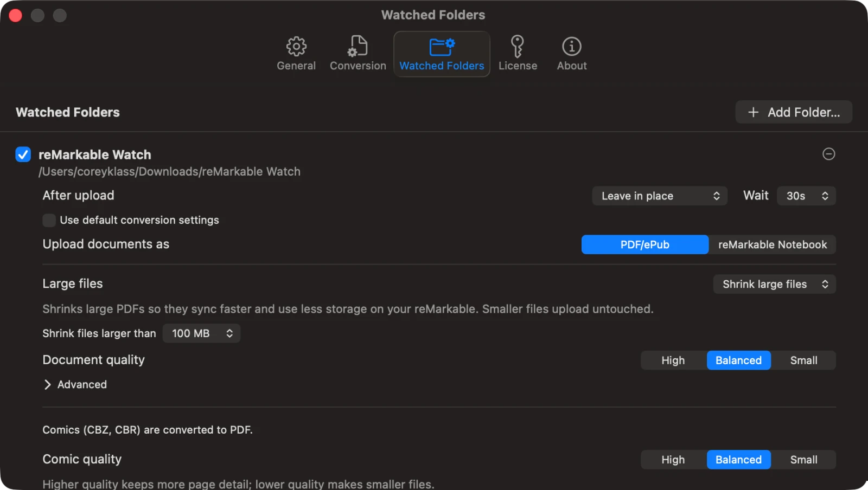Screen dimensions: 868x490
Task: Remove reMarkable Watch folder via minus icon
Action: (x=828, y=154)
